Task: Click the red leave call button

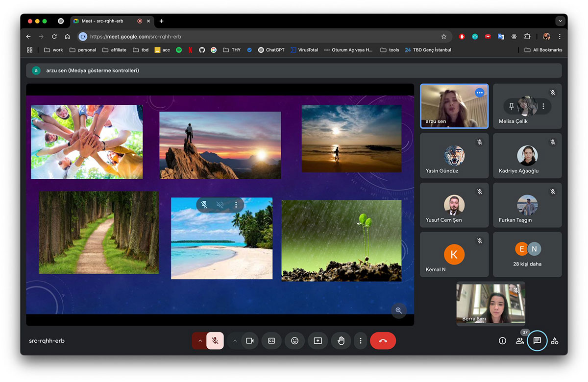Action: click(x=383, y=341)
